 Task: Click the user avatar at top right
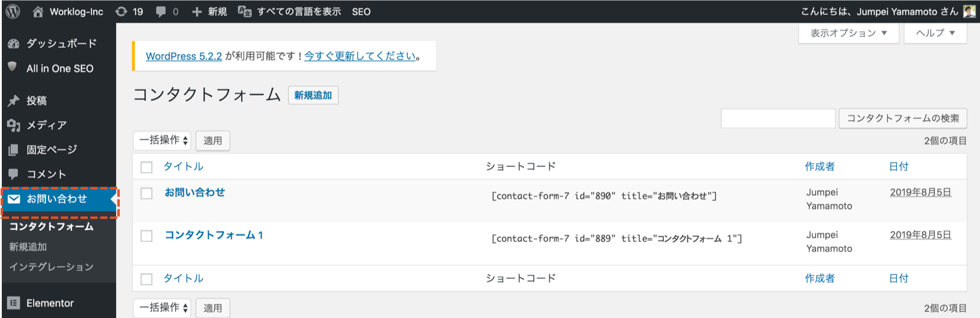coord(969,11)
